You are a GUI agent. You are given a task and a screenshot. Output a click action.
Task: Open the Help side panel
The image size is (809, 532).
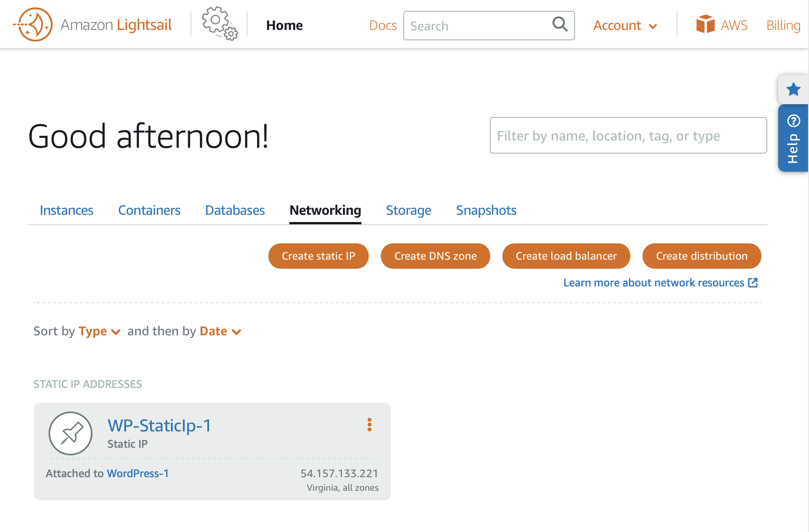coord(793,139)
